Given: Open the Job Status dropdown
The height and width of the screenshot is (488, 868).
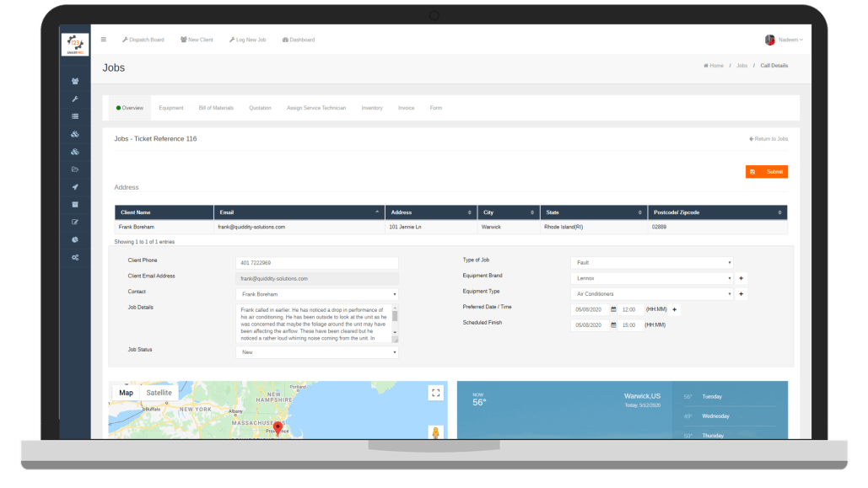Looking at the screenshot, I should click(x=316, y=352).
